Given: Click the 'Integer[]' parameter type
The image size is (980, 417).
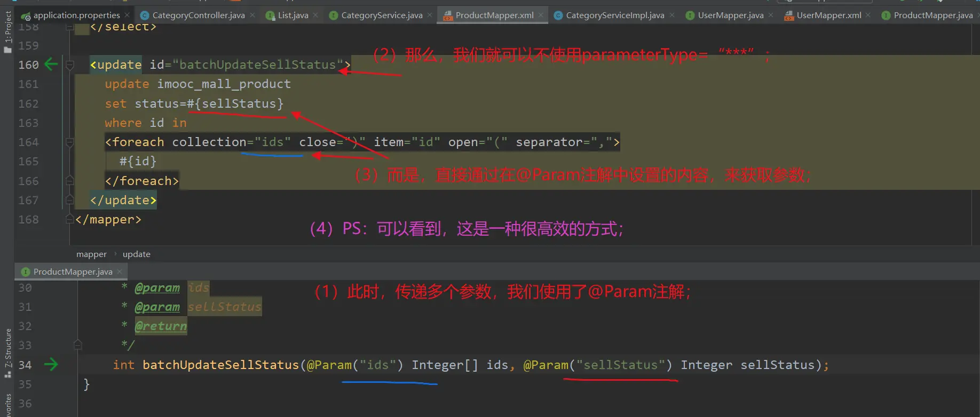Looking at the screenshot, I should pyautogui.click(x=445, y=365).
